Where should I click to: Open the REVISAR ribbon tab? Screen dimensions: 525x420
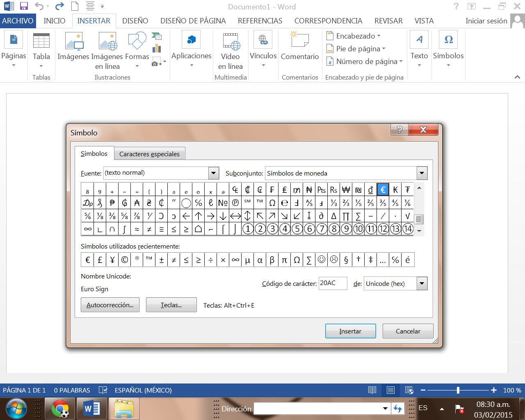point(388,21)
